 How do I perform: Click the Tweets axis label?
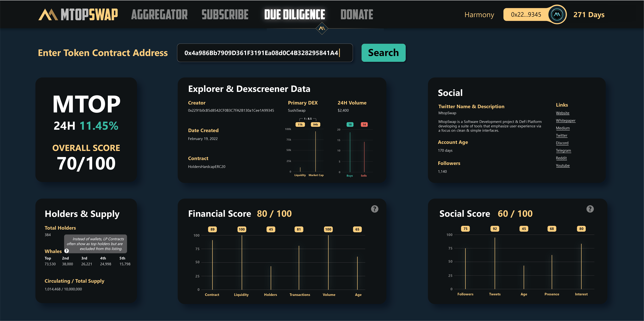pos(495,294)
